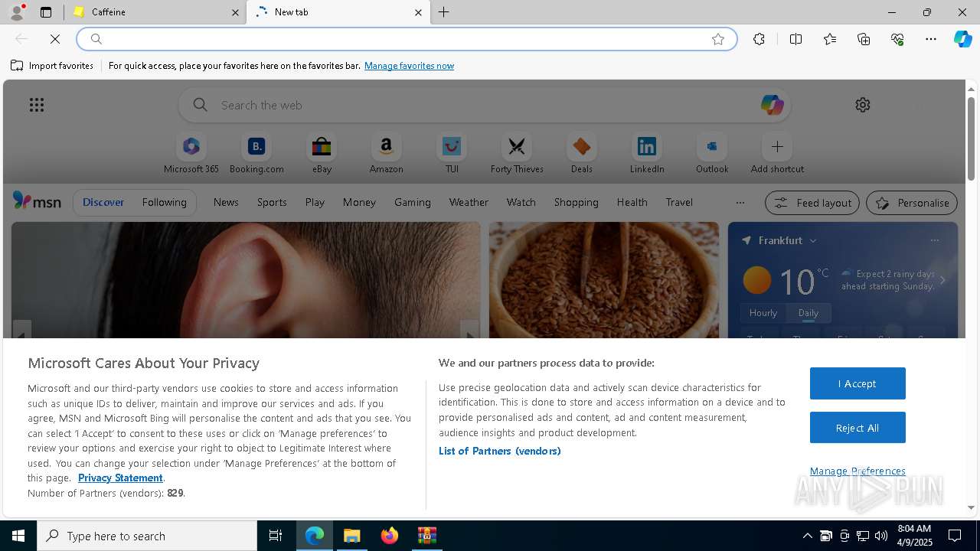Open Edge Settings and more menu
This screenshot has width=980, height=551.
tap(931, 39)
